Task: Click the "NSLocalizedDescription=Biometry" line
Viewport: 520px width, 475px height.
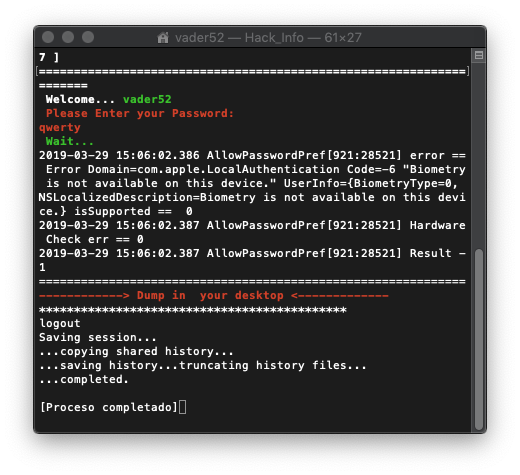Action: click(252, 197)
